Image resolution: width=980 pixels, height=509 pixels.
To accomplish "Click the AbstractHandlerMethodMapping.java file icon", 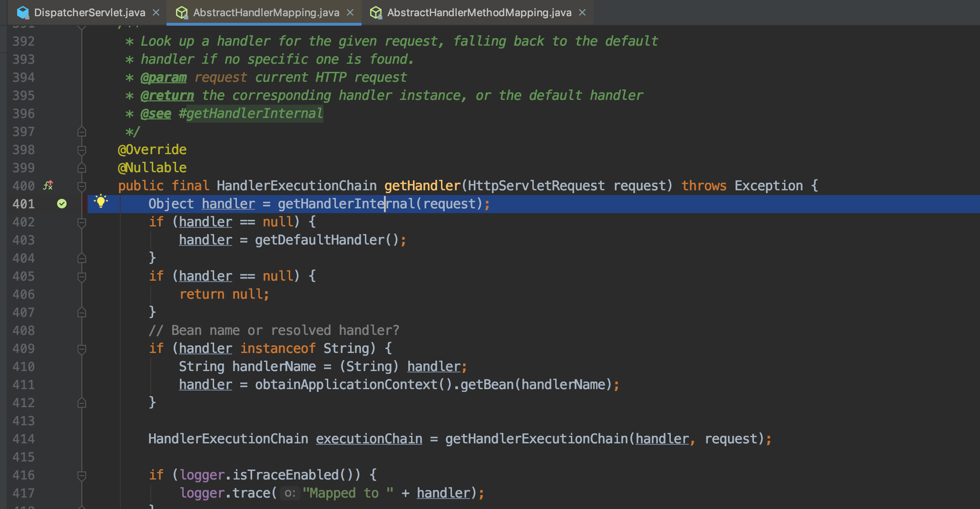I will click(376, 13).
